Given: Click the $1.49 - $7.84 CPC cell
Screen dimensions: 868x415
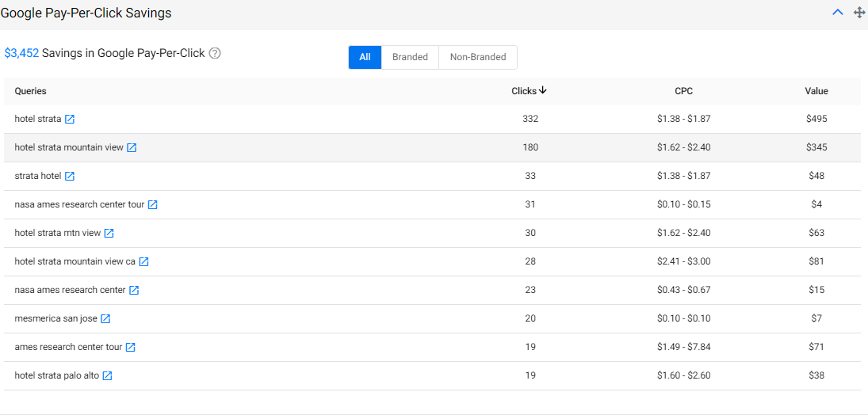Looking at the screenshot, I should pos(683,347).
